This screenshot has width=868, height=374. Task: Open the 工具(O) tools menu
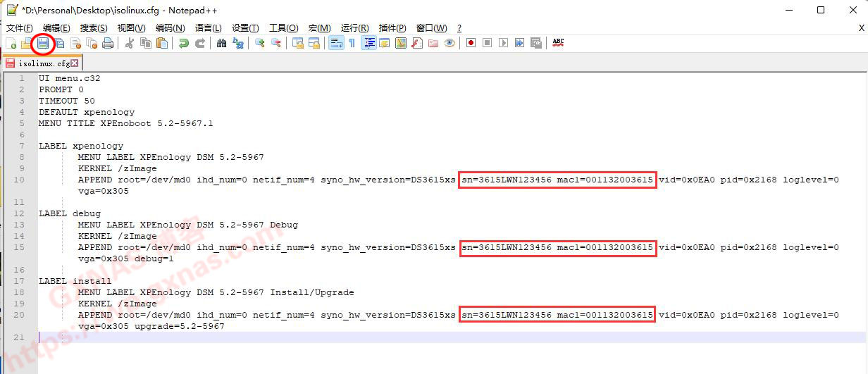pos(283,28)
